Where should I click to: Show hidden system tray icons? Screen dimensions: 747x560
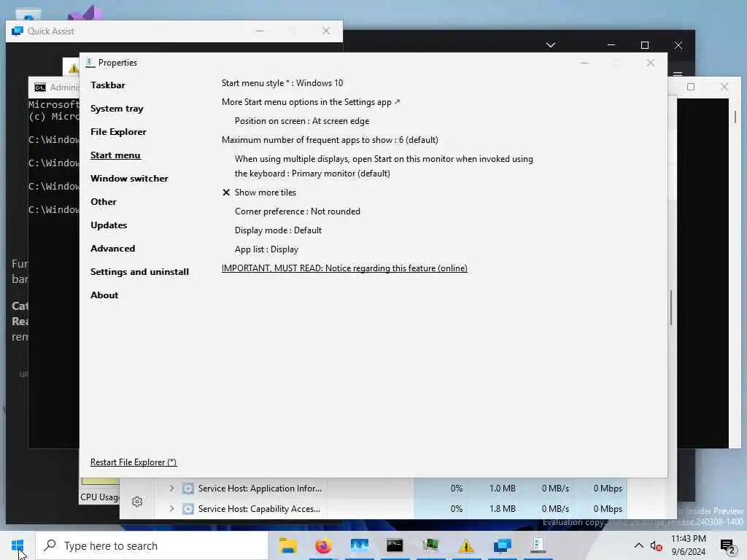point(639,545)
